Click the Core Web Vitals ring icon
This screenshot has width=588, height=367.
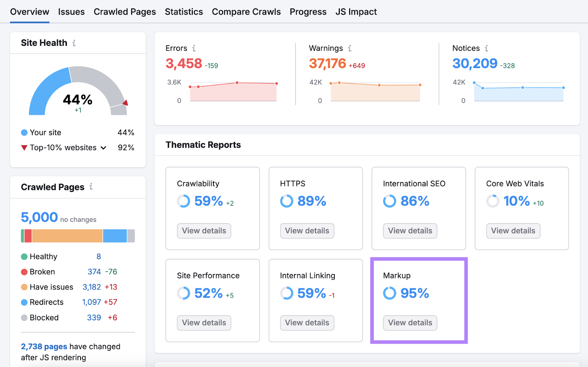point(493,201)
